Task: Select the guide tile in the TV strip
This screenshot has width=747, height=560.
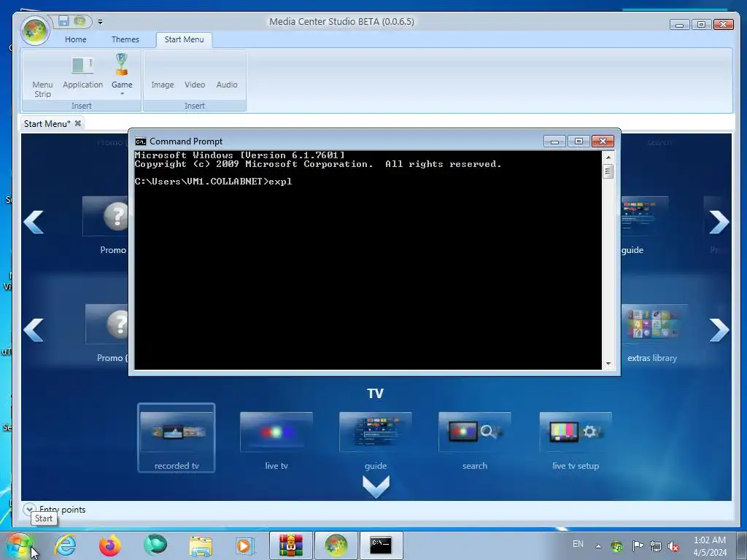Action: [x=376, y=440]
